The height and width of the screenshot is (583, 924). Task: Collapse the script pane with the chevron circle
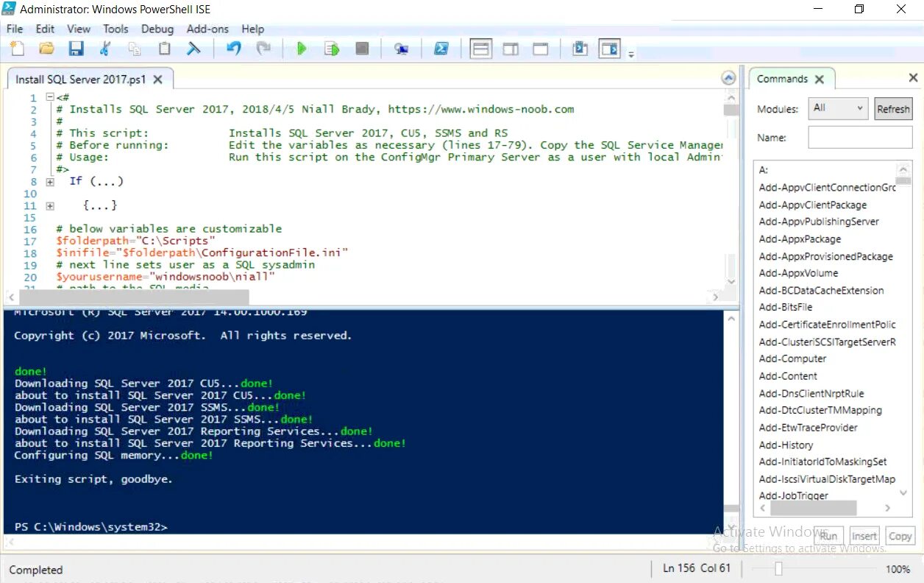point(728,77)
